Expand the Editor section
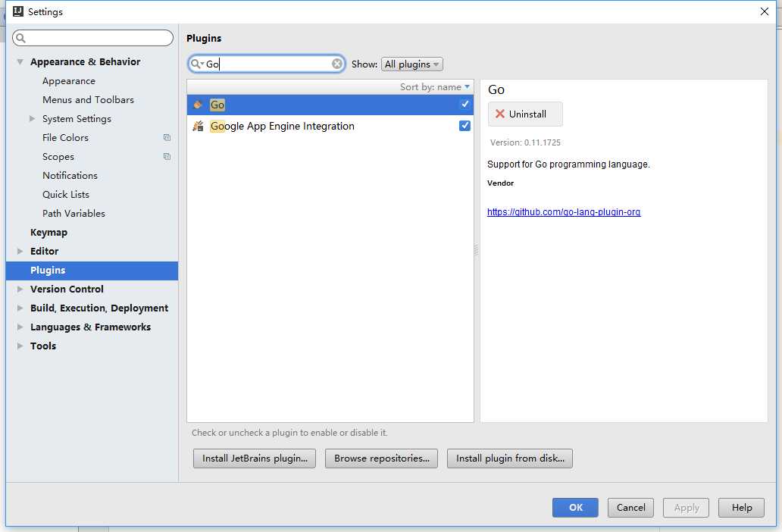The height and width of the screenshot is (532, 782). pyautogui.click(x=20, y=252)
